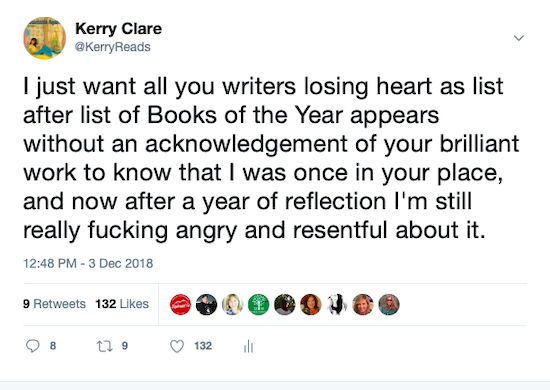Open the Kerry Clare display name link
The width and height of the screenshot is (550, 390).
pos(118,28)
